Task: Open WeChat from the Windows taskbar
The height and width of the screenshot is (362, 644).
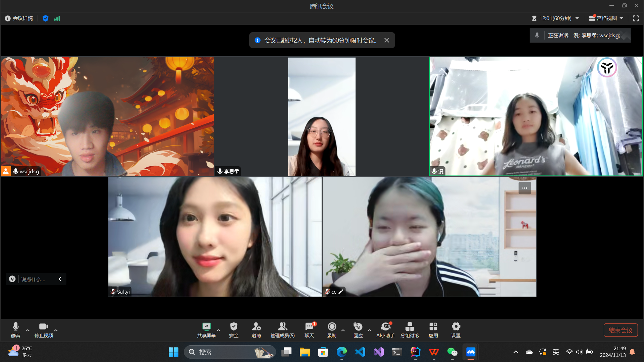Action: pos(452,352)
